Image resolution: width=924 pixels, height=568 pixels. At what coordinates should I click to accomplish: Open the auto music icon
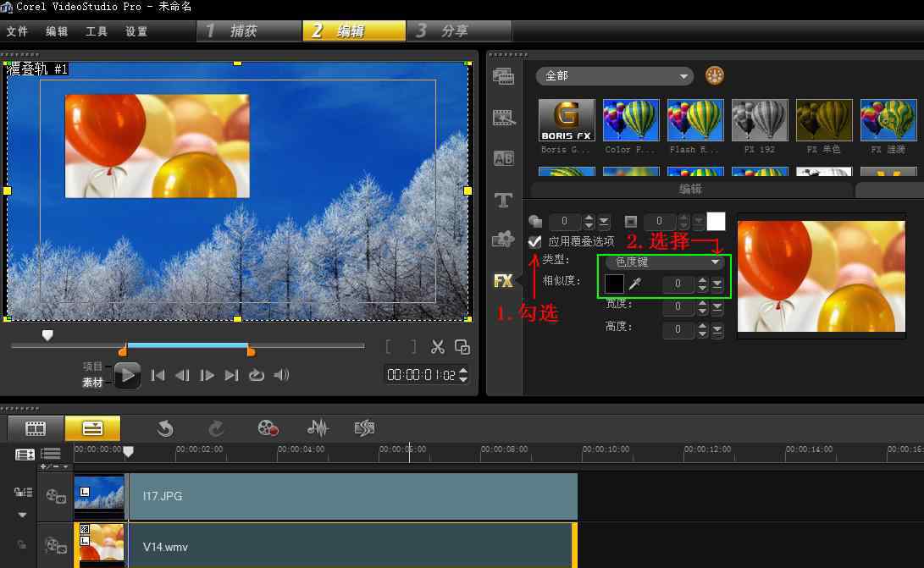pos(364,428)
